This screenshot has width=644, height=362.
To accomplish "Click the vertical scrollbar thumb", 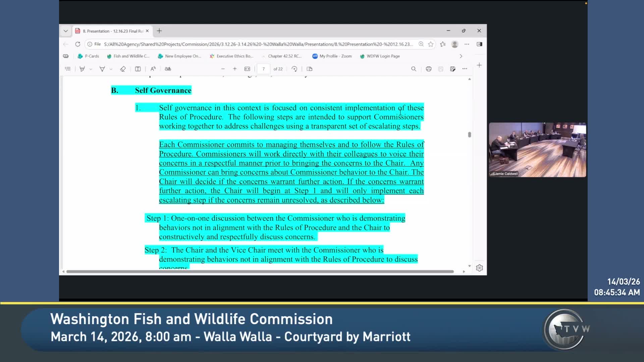I will (469, 134).
